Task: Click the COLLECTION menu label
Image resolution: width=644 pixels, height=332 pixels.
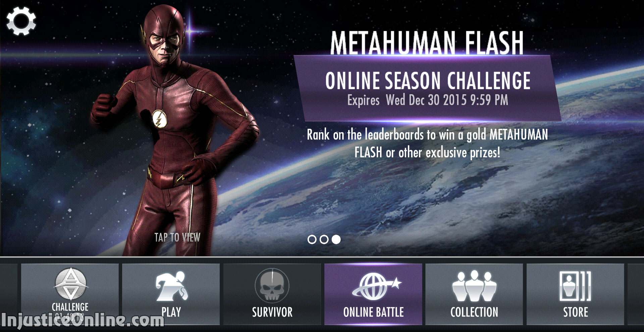Action: [474, 312]
